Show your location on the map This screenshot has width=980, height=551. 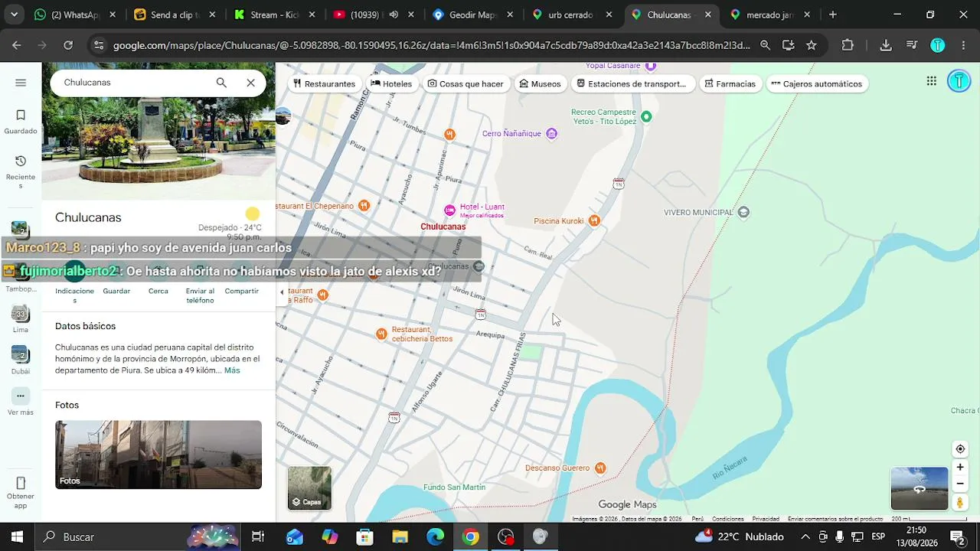pos(960,449)
